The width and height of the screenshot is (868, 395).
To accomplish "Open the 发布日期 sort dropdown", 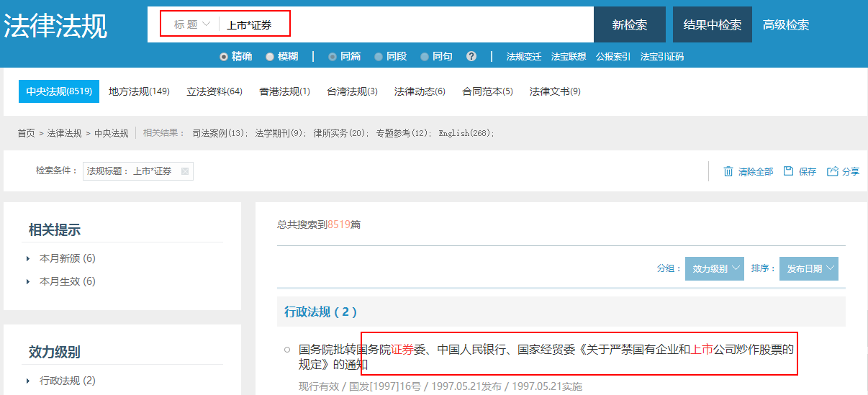I will 809,268.
